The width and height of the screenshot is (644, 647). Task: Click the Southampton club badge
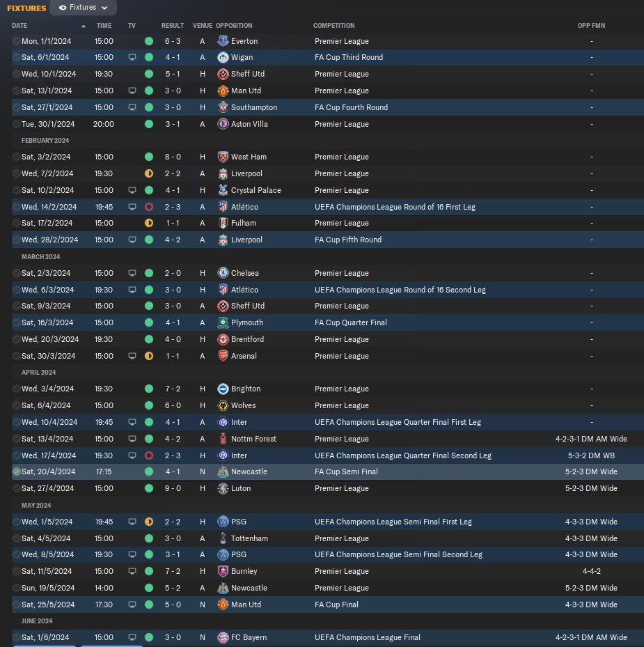pos(223,107)
